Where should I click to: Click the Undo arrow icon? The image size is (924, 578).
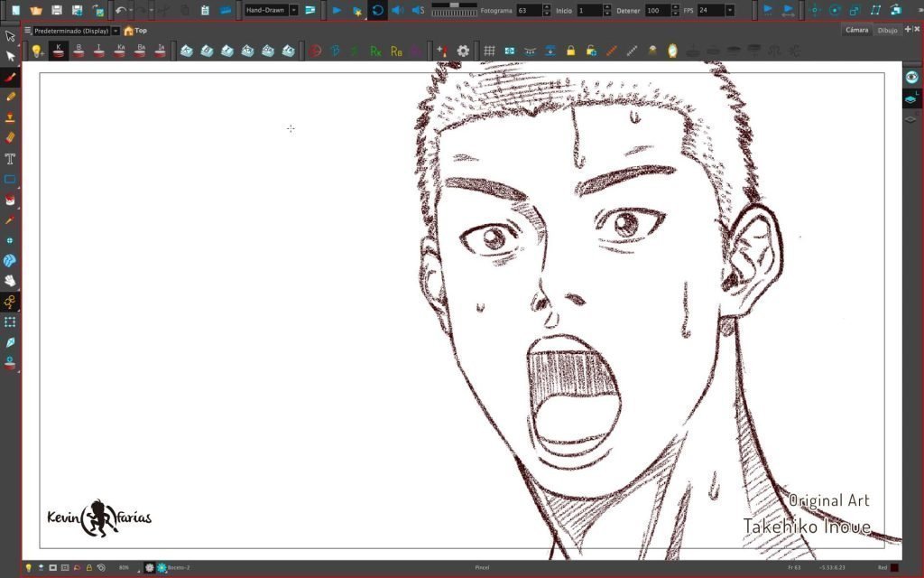tap(120, 10)
